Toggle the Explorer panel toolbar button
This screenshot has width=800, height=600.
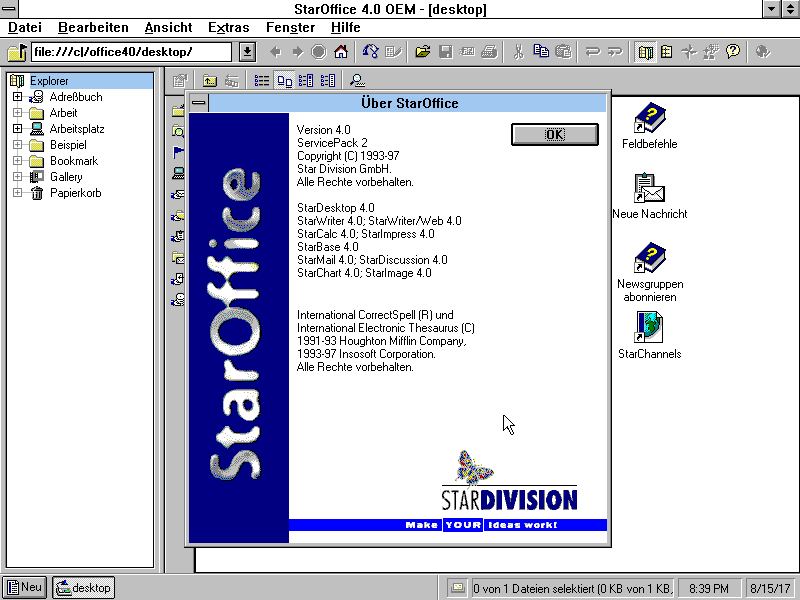click(645, 52)
